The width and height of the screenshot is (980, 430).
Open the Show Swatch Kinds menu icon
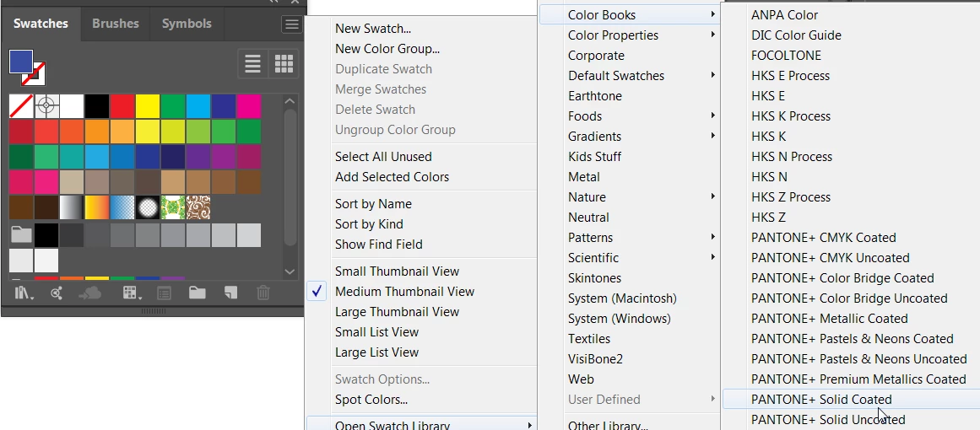pos(132,293)
